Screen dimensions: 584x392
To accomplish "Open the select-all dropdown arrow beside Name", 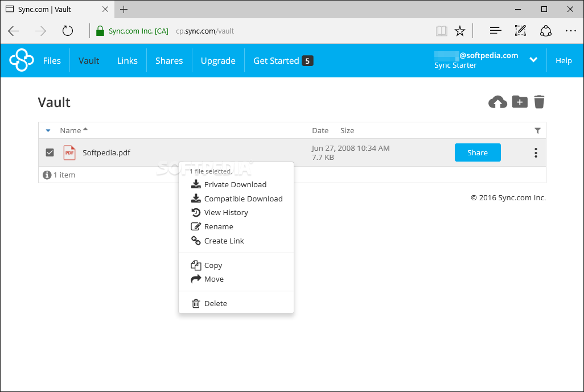I will pos(48,131).
